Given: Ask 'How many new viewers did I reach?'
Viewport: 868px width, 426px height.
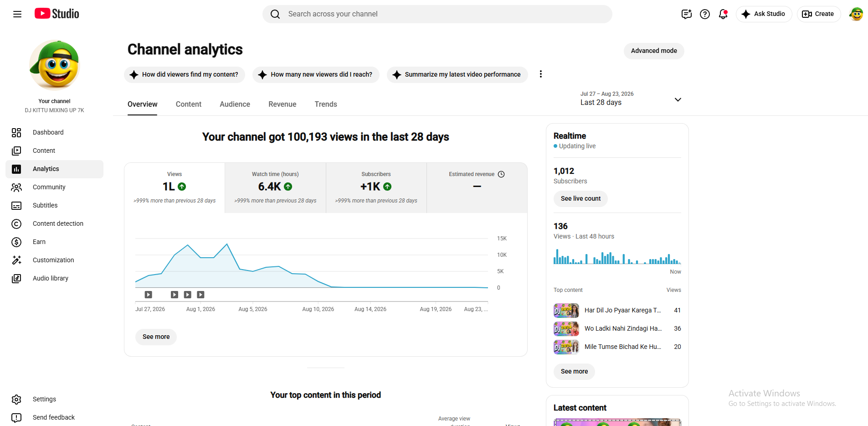Looking at the screenshot, I should tap(316, 74).
